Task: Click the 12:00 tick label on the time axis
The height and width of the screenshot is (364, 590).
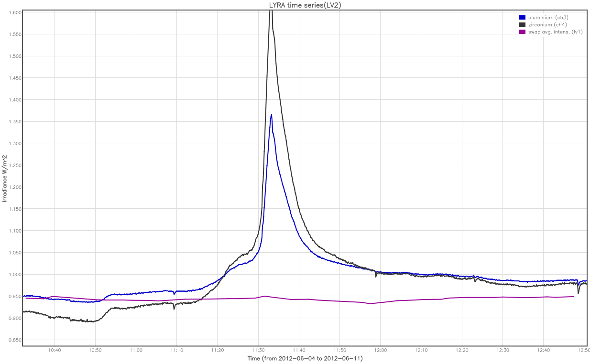Action: tap(381, 350)
